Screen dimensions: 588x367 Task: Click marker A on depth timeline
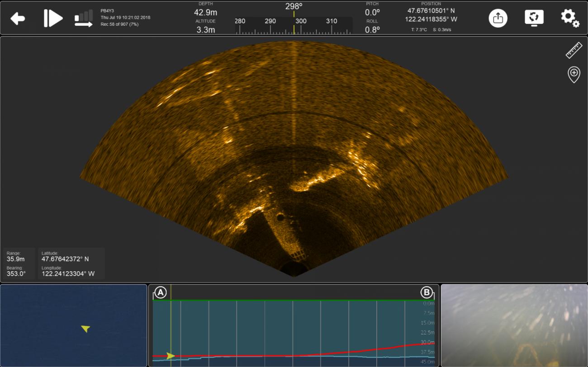tap(160, 292)
